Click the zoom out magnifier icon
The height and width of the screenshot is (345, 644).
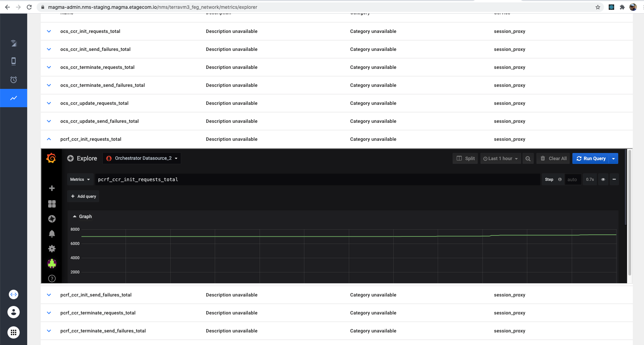pos(528,158)
